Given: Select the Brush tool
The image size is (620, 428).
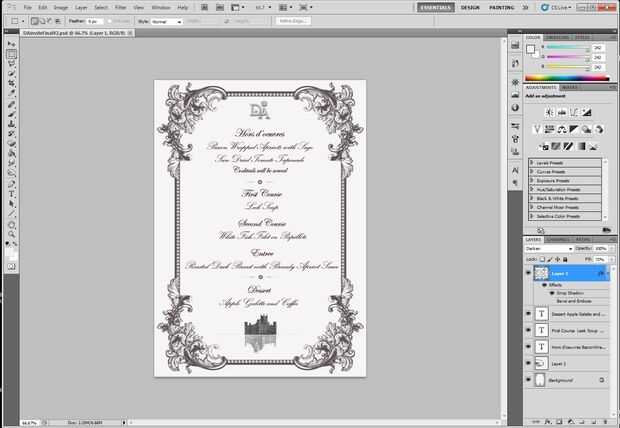Looking at the screenshot, I should click(x=12, y=114).
